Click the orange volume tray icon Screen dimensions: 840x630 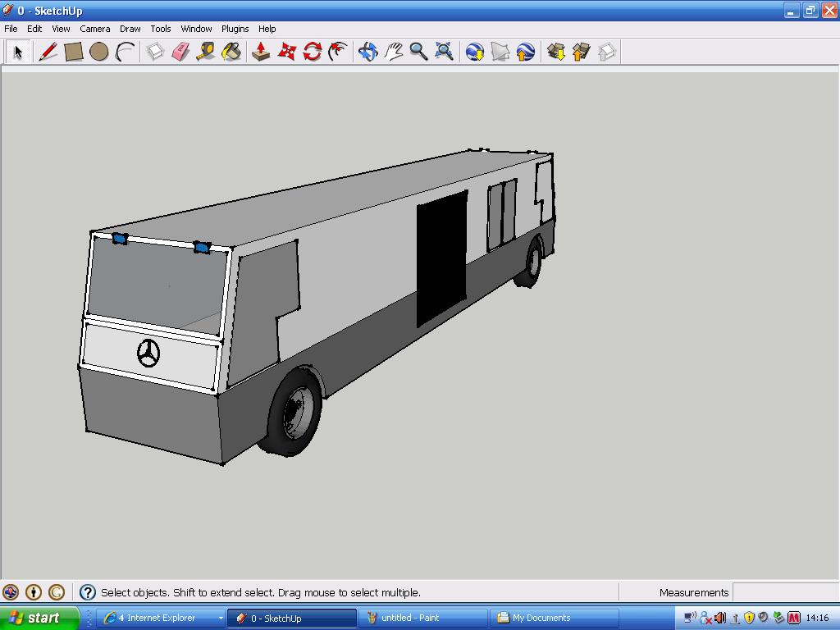pyautogui.click(x=720, y=618)
